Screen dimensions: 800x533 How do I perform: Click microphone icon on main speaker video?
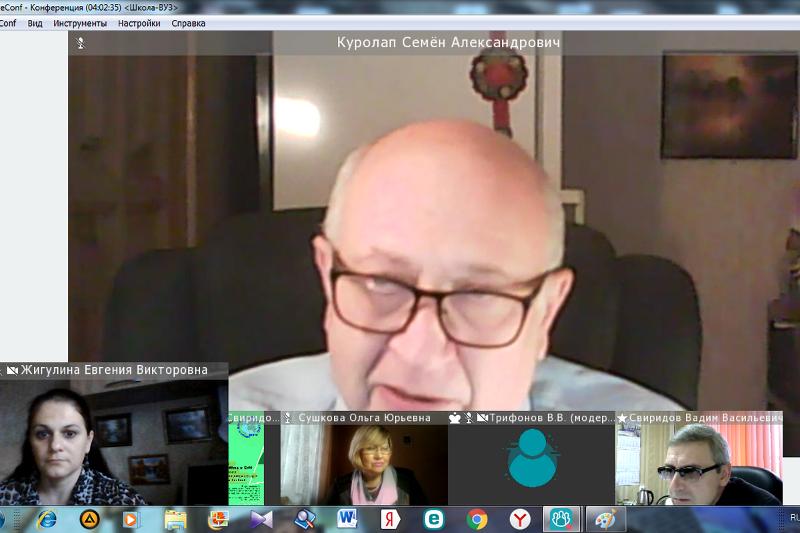click(x=81, y=43)
